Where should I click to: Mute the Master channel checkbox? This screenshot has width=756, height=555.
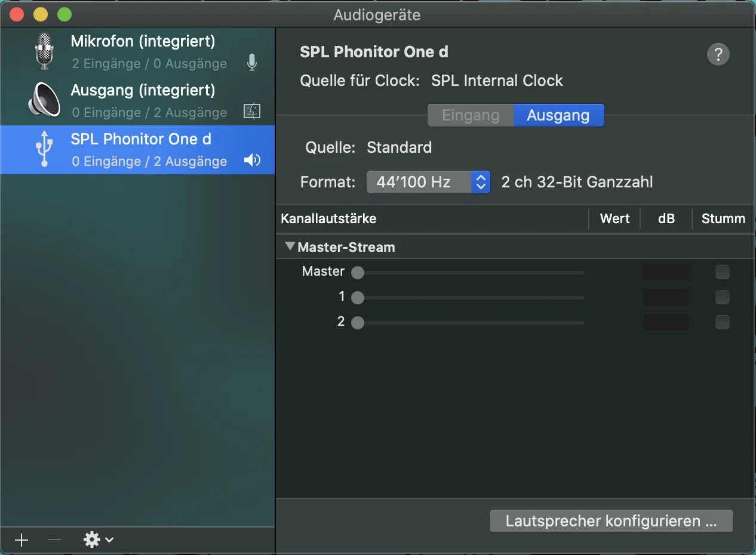point(723,273)
